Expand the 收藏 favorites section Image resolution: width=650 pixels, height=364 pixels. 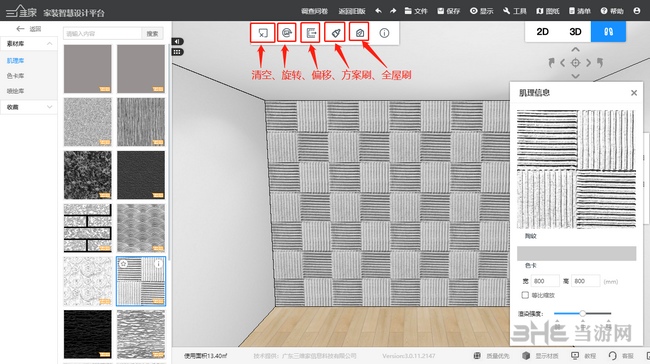click(29, 107)
